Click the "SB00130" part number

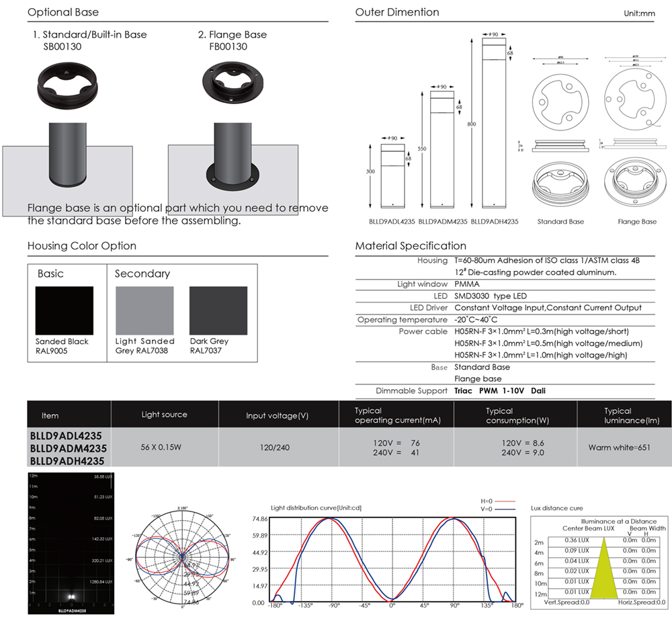(x=62, y=46)
